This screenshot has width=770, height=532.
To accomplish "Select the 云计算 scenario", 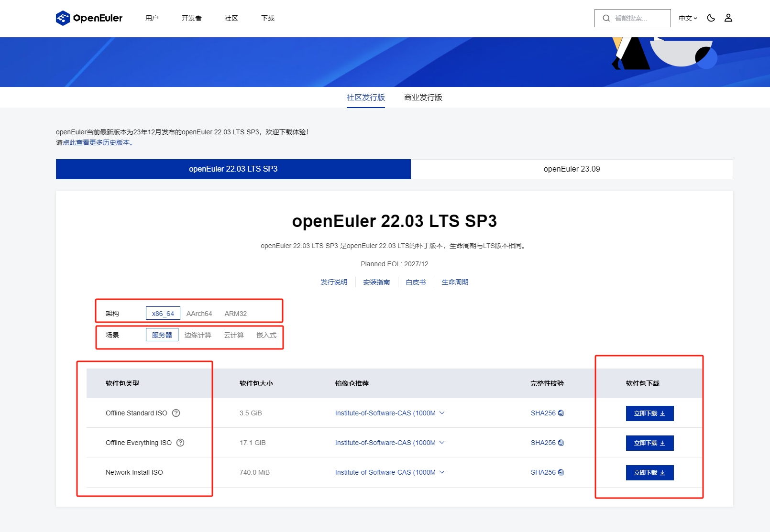I will coord(234,335).
